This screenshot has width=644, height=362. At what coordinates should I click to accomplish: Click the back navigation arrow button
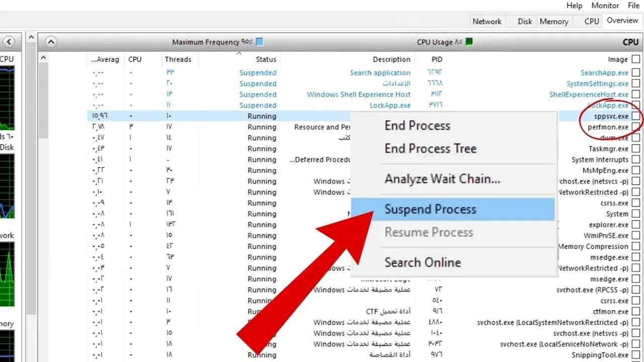pos(10,42)
